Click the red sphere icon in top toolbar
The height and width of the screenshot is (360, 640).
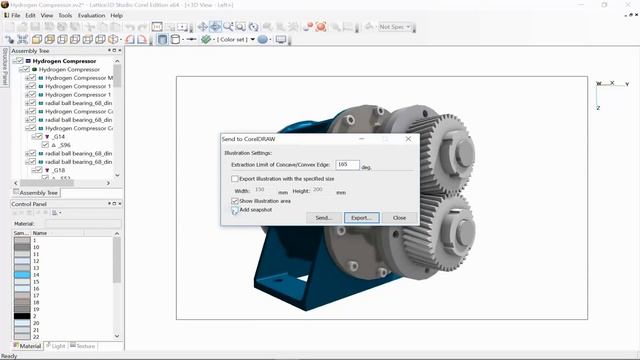[x=321, y=27]
